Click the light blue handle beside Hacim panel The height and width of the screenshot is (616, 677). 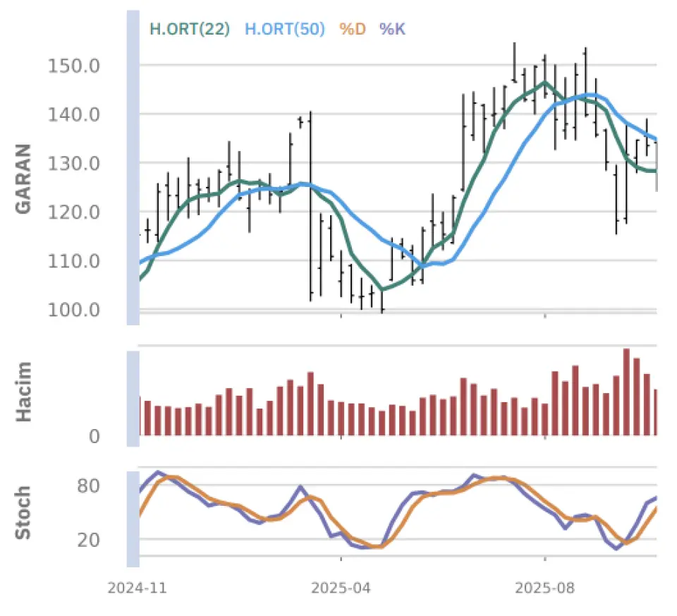133,399
